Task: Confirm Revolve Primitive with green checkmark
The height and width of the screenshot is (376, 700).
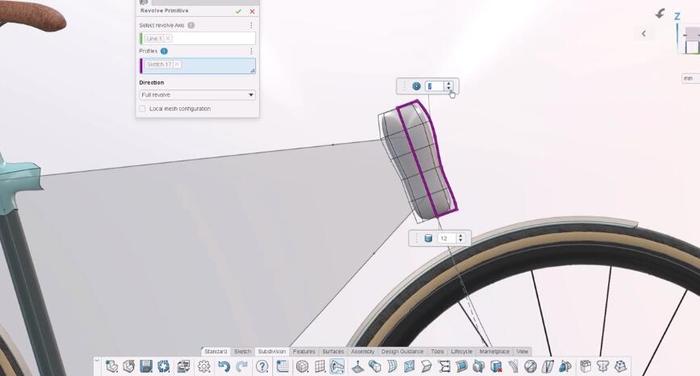Action: 238,11
